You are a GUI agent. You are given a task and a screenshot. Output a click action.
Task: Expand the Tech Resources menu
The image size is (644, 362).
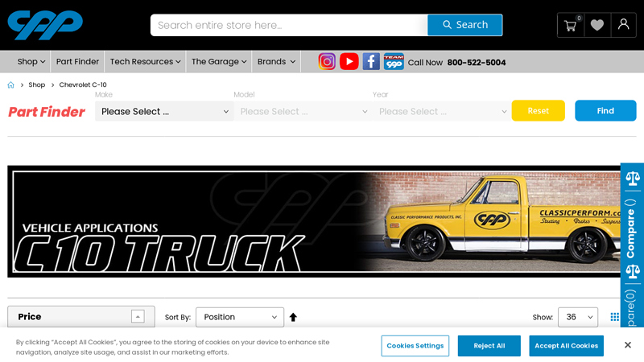click(145, 62)
